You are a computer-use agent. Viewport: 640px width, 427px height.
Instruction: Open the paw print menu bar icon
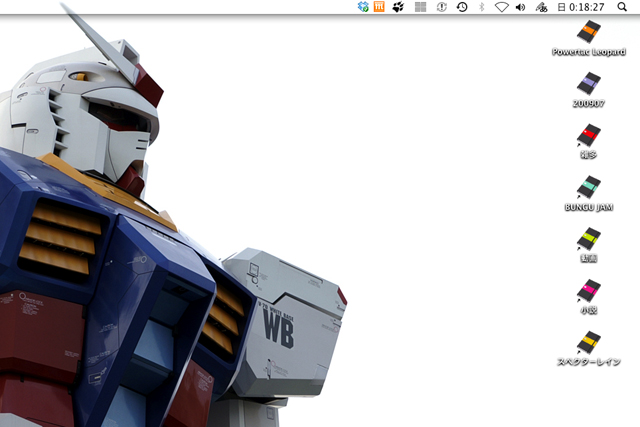pyautogui.click(x=398, y=7)
